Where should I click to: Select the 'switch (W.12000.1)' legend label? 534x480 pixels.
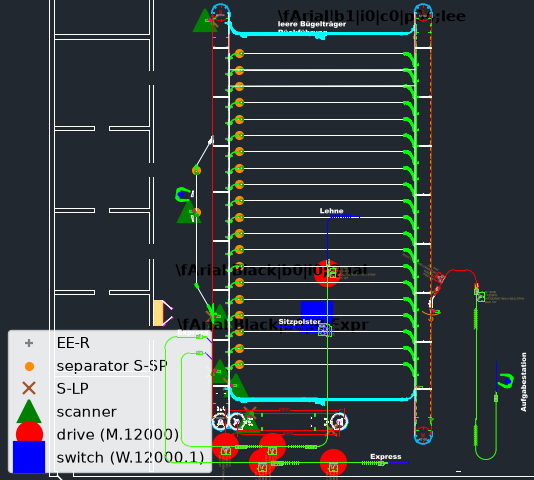130,458
